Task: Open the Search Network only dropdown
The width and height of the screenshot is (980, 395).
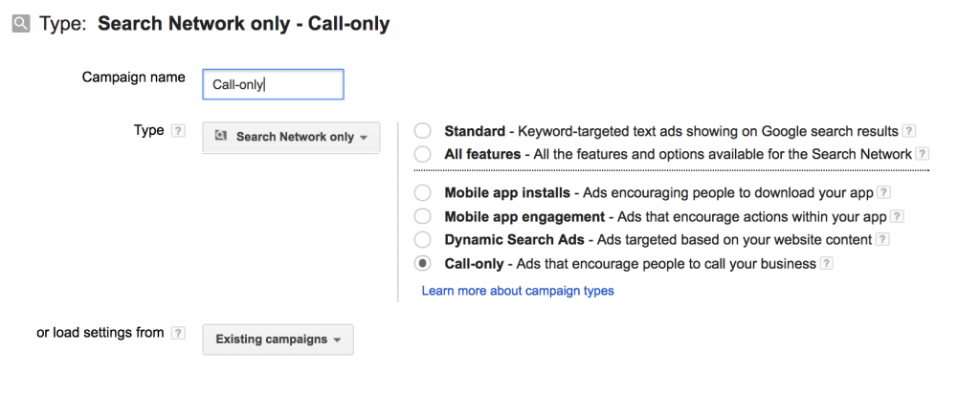Action: click(x=291, y=137)
